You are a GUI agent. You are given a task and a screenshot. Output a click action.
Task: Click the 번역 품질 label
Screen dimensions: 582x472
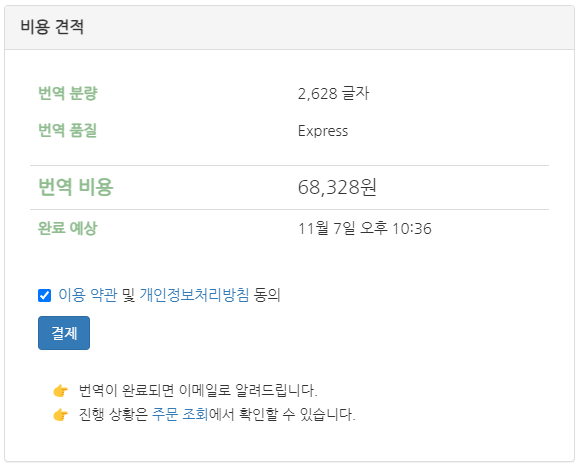click(x=68, y=131)
